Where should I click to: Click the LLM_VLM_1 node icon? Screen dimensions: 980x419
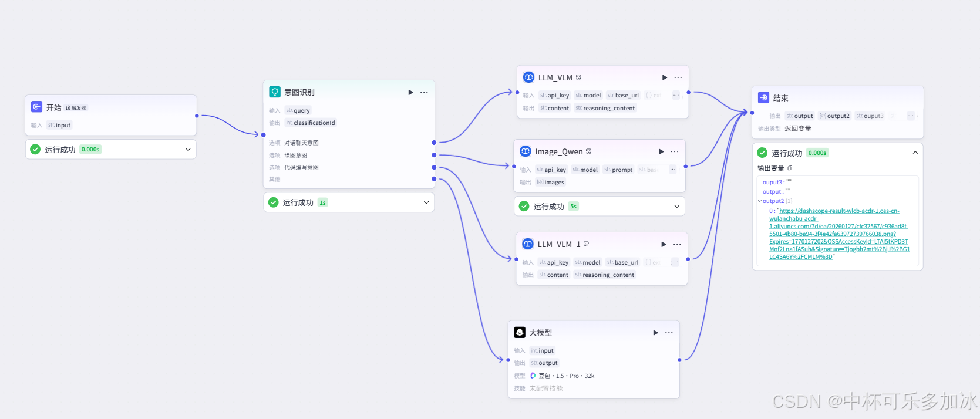tap(528, 244)
